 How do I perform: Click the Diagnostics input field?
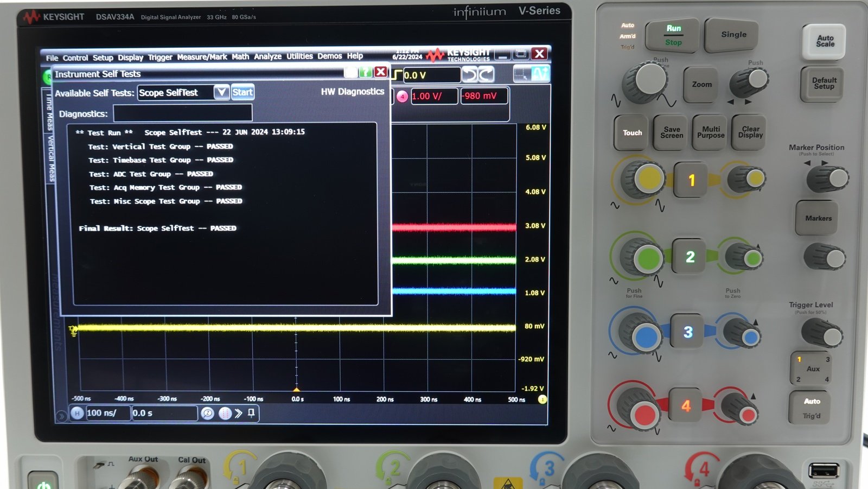(183, 113)
